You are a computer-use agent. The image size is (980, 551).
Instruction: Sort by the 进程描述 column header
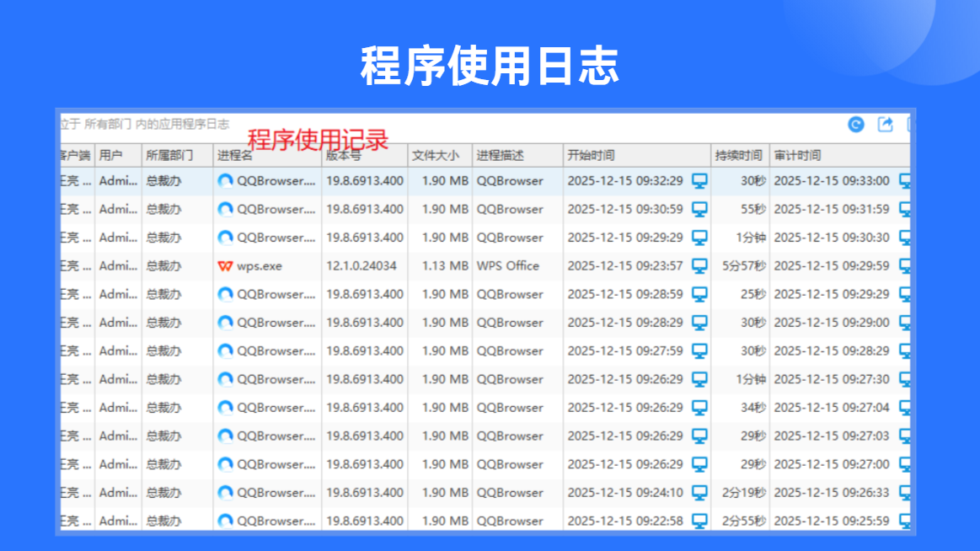click(517, 156)
